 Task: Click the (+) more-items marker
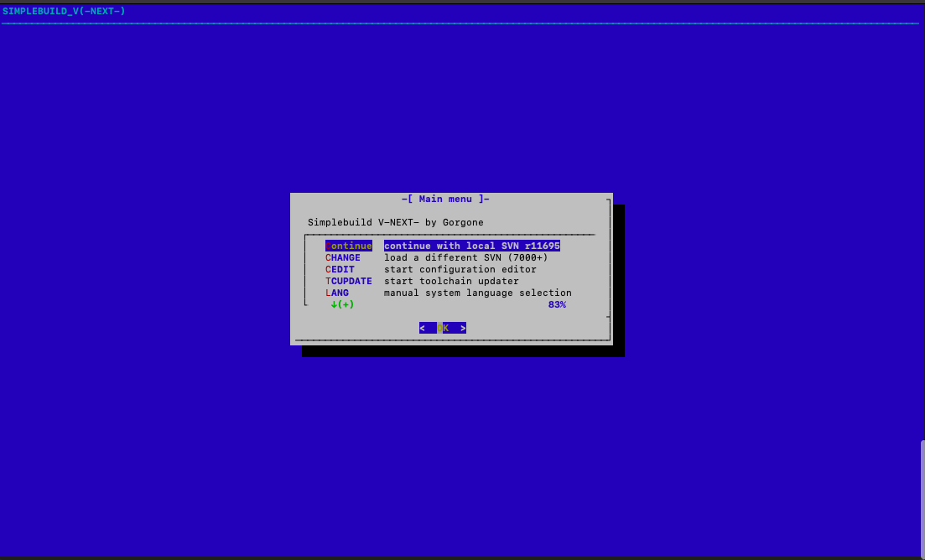click(x=346, y=304)
